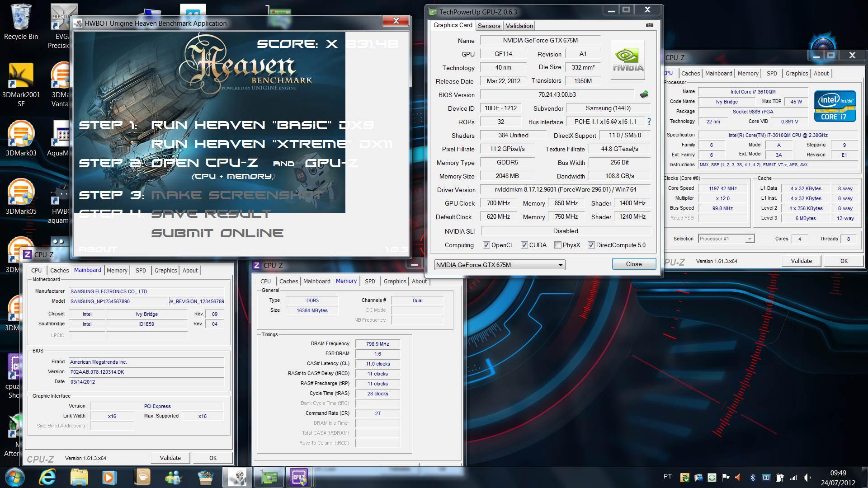Image resolution: width=868 pixels, height=488 pixels.
Task: Click the volume speaker tray icon
Action: pyautogui.click(x=807, y=477)
